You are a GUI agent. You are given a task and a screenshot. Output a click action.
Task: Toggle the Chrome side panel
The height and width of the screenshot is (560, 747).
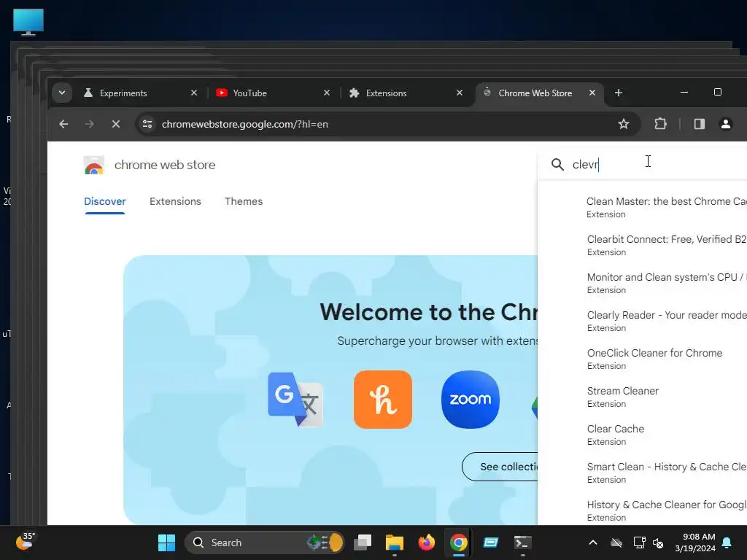[x=700, y=124]
